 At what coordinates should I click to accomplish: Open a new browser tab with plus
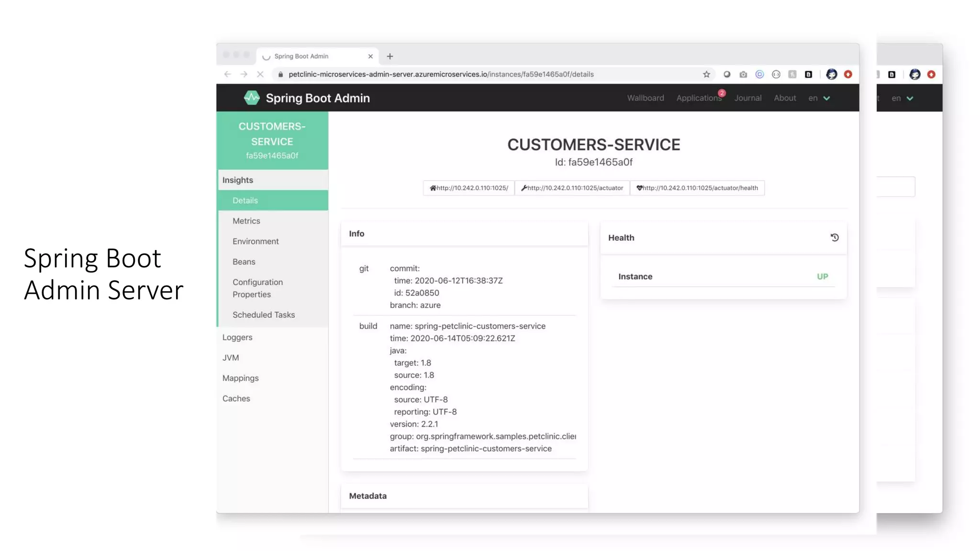[390, 56]
